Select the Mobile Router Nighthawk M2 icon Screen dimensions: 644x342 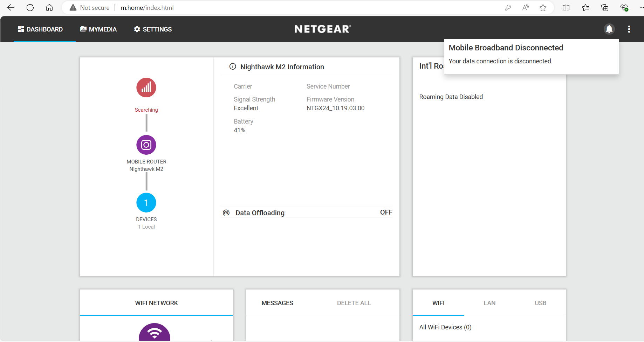tap(146, 145)
